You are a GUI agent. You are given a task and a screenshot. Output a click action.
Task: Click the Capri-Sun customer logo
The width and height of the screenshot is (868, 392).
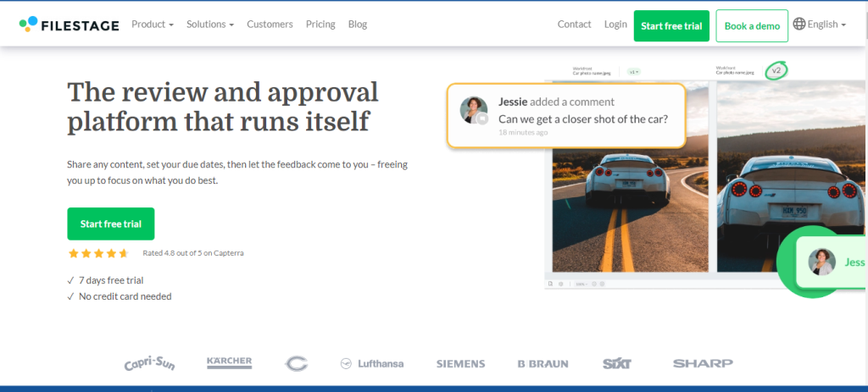[x=149, y=363]
